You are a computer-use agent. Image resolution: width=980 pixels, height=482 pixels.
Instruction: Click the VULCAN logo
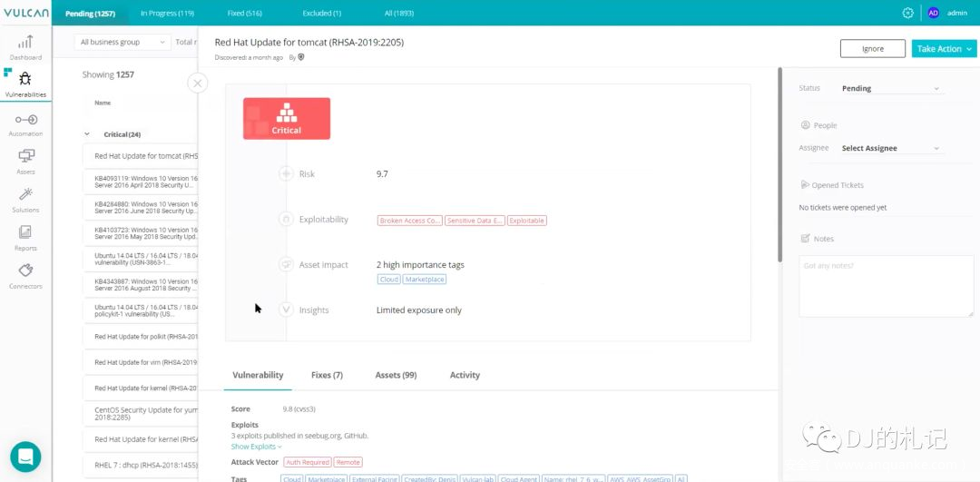[25, 13]
